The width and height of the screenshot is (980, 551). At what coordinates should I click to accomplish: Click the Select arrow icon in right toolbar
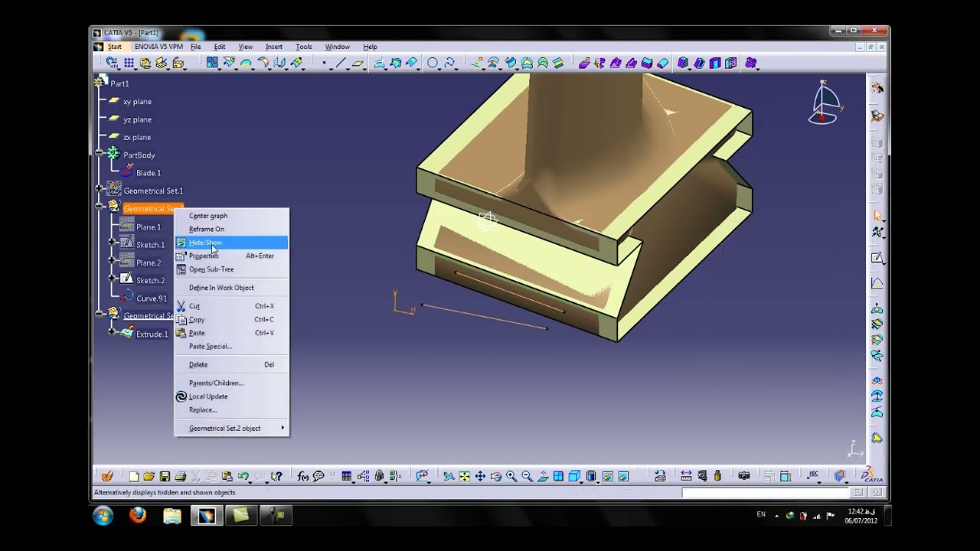(x=877, y=216)
